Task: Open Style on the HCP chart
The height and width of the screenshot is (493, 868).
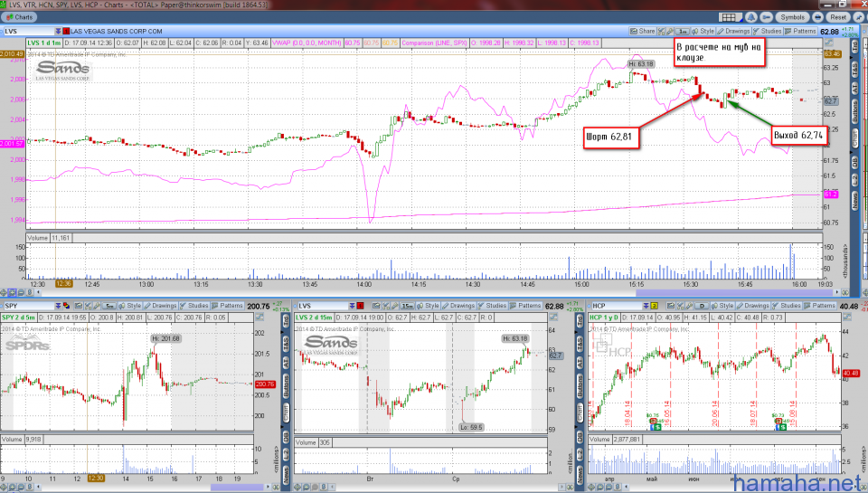Action: (722, 306)
